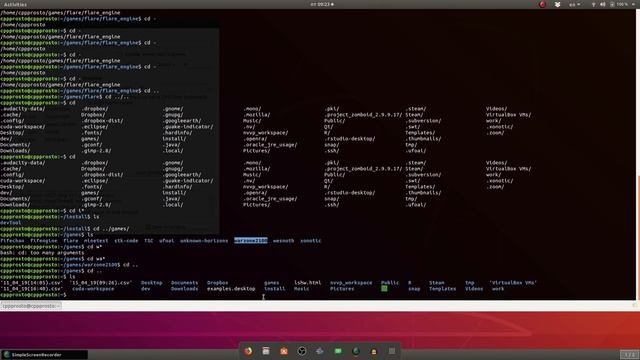
Task: Open the system menu arrow at top right
Action: 633,4
